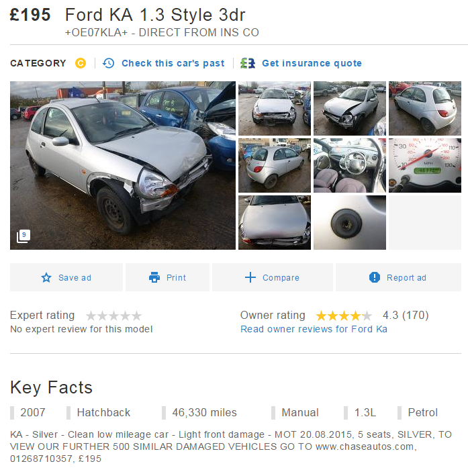Open Get insurance quote link
The height and width of the screenshot is (476, 468).
[x=312, y=63]
